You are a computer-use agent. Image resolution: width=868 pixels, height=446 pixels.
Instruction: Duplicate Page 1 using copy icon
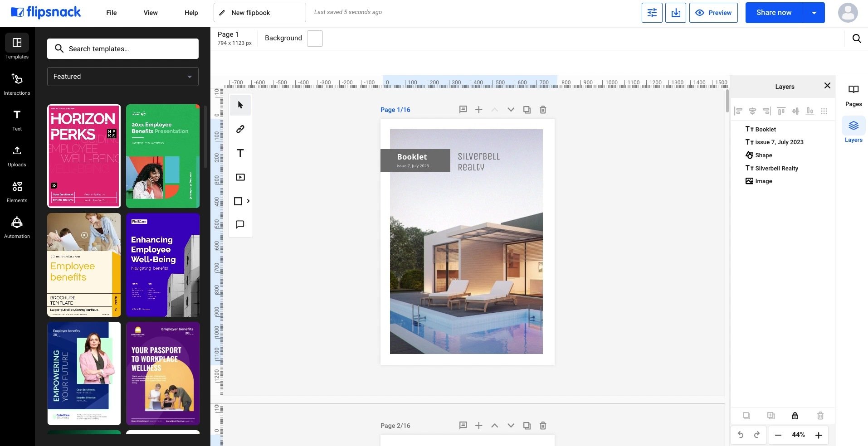tap(527, 110)
